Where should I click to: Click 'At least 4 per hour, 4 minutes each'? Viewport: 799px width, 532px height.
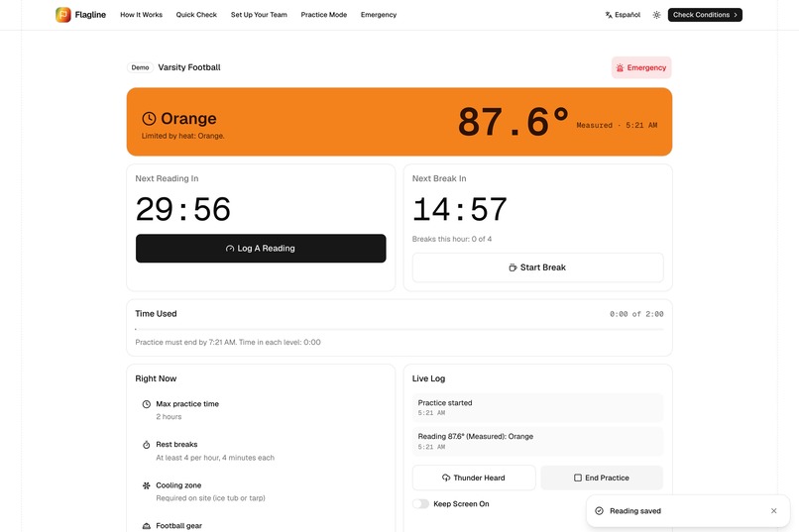(x=215, y=458)
